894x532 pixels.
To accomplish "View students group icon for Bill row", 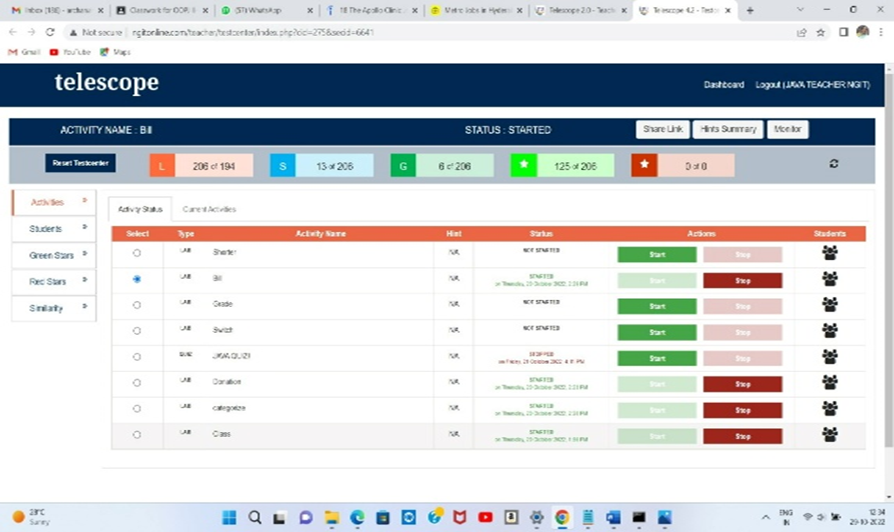I will pos(829,279).
